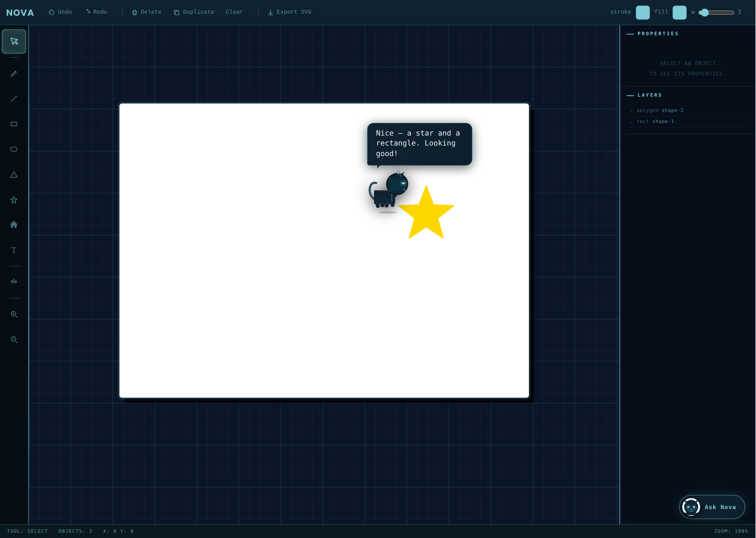The width and height of the screenshot is (756, 538).
Task: Select the House shape tool
Action: 14,225
